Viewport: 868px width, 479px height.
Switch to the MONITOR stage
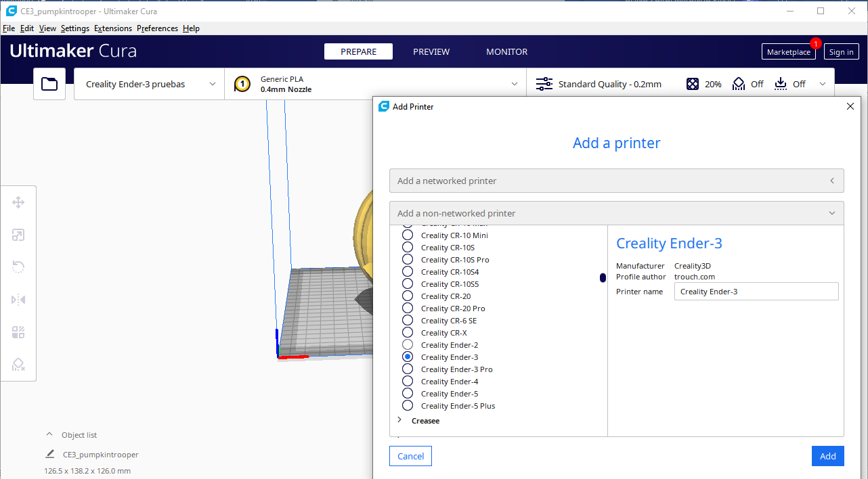tap(507, 52)
